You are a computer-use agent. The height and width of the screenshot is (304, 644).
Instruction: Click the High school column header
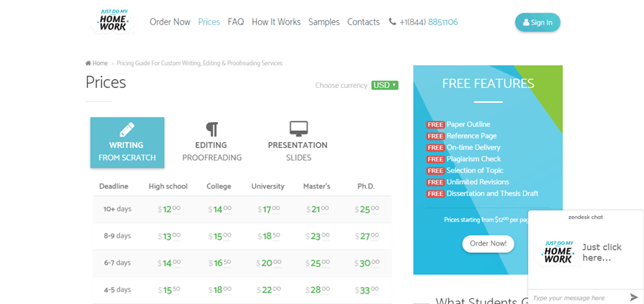[x=168, y=186]
